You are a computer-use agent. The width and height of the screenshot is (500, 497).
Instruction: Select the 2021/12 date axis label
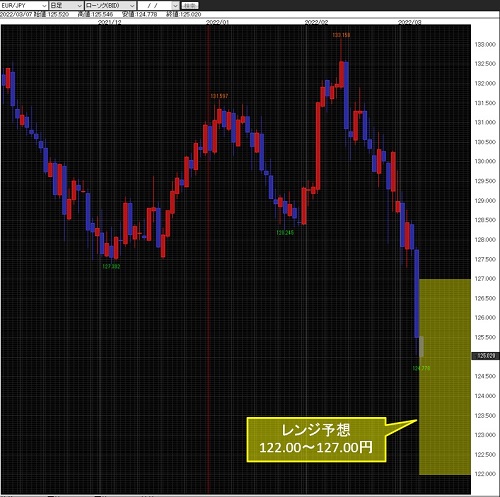coord(110,22)
